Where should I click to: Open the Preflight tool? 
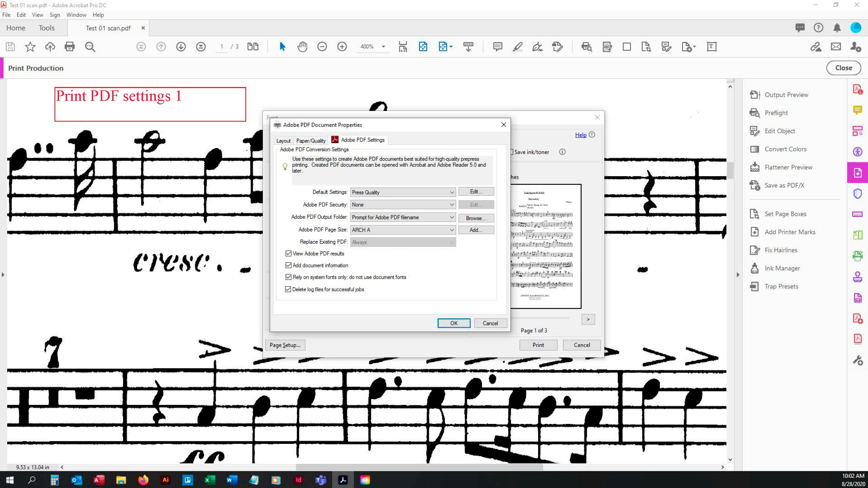776,113
